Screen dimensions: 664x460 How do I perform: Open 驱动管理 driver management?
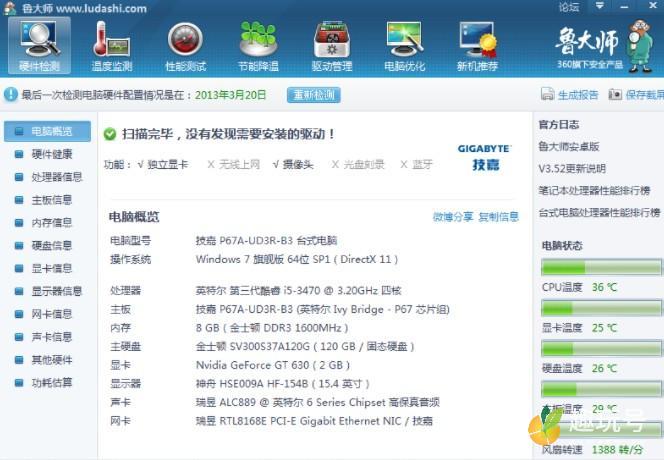(x=332, y=46)
